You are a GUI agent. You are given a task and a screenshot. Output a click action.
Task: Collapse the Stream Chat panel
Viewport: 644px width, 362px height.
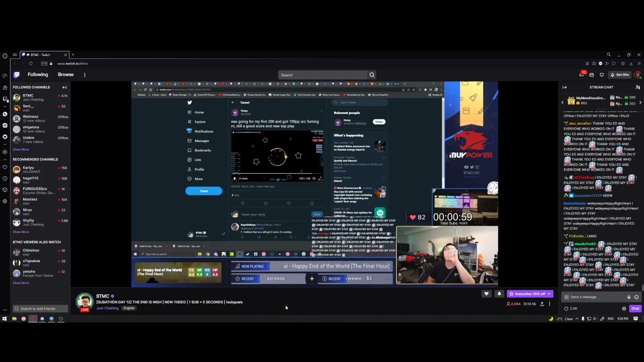(565, 87)
